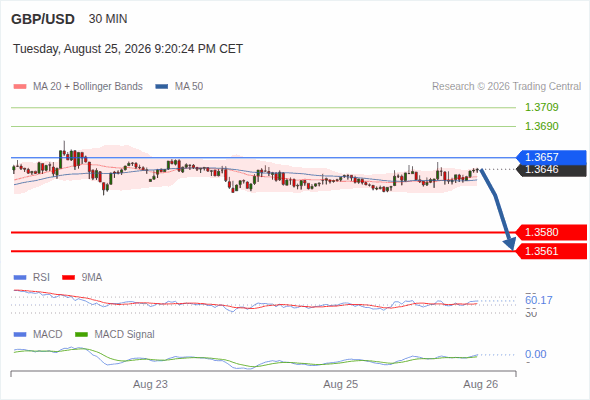Click the RSI value 60.17
Image resolution: width=590 pixels, height=400 pixels.
[x=539, y=300]
